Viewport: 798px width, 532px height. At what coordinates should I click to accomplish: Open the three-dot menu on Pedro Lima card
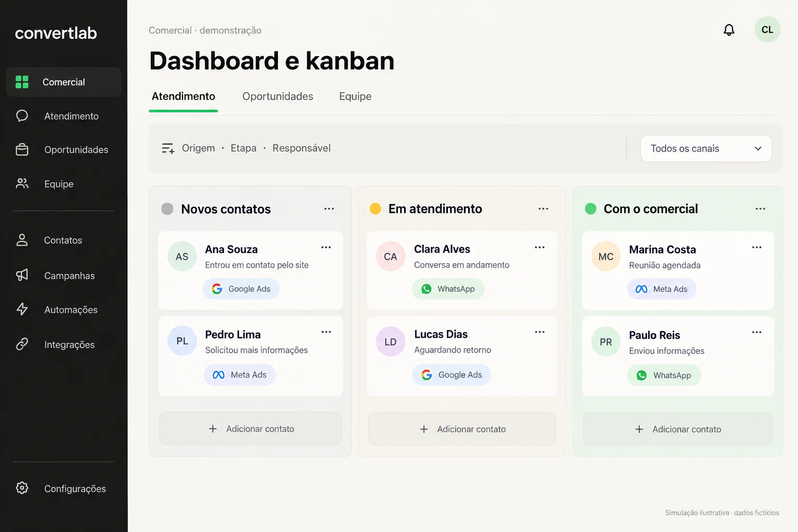coord(326,332)
